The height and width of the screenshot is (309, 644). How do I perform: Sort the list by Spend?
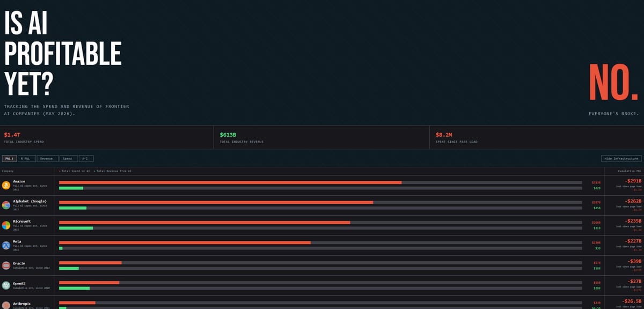(68, 159)
